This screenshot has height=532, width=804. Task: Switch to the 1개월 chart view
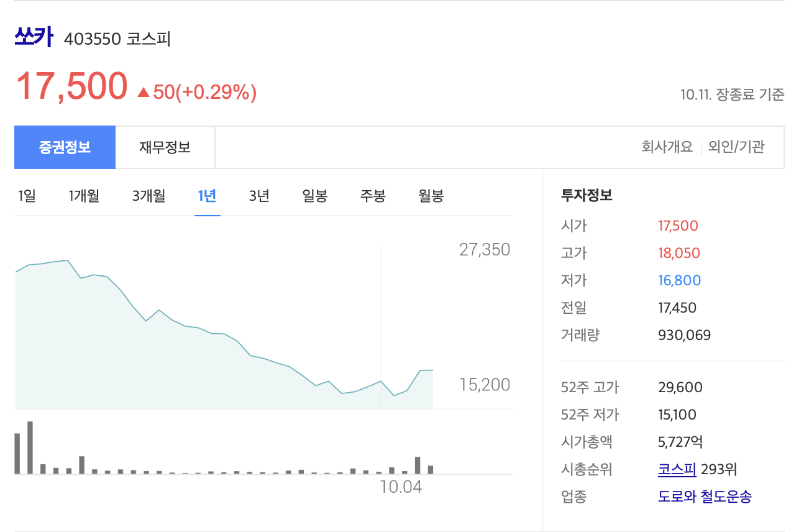84,195
